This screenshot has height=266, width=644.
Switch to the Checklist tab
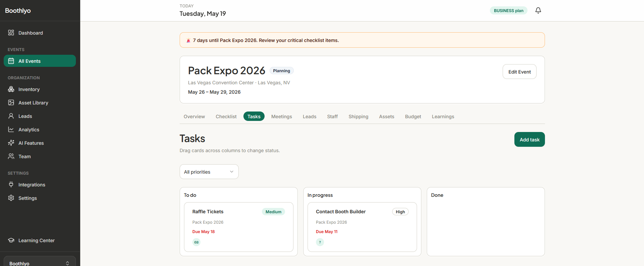[x=226, y=117]
